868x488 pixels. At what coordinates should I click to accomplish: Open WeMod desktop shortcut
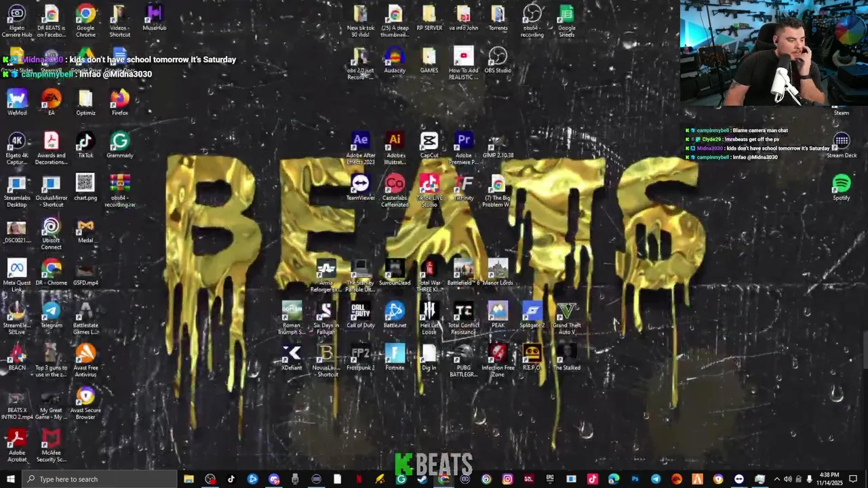coord(17,102)
